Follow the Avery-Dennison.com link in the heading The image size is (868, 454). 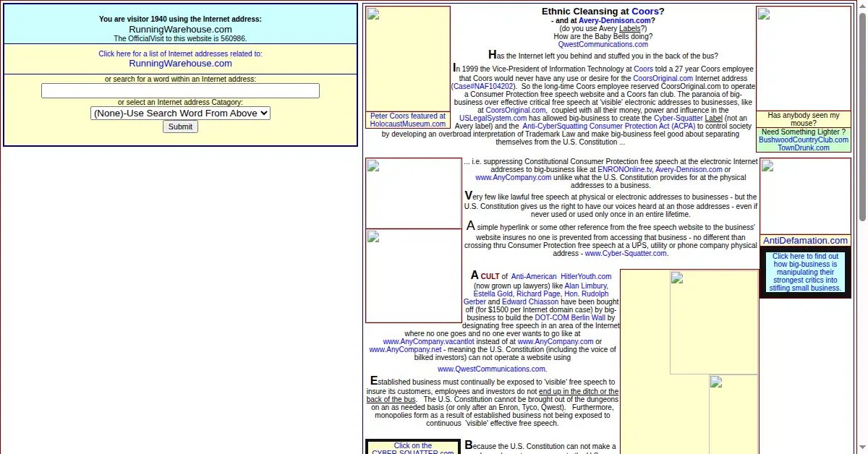tap(614, 20)
